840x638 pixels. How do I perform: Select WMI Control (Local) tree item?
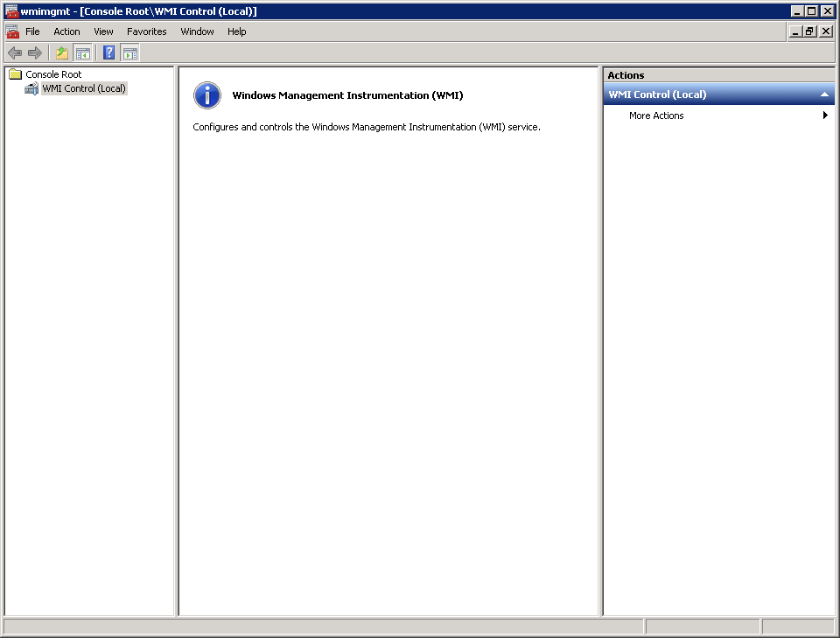[84, 88]
